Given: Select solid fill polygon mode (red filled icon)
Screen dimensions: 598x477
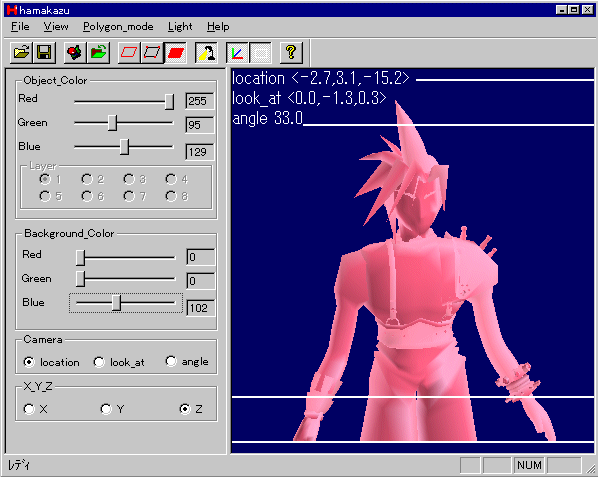Looking at the screenshot, I should (175, 53).
